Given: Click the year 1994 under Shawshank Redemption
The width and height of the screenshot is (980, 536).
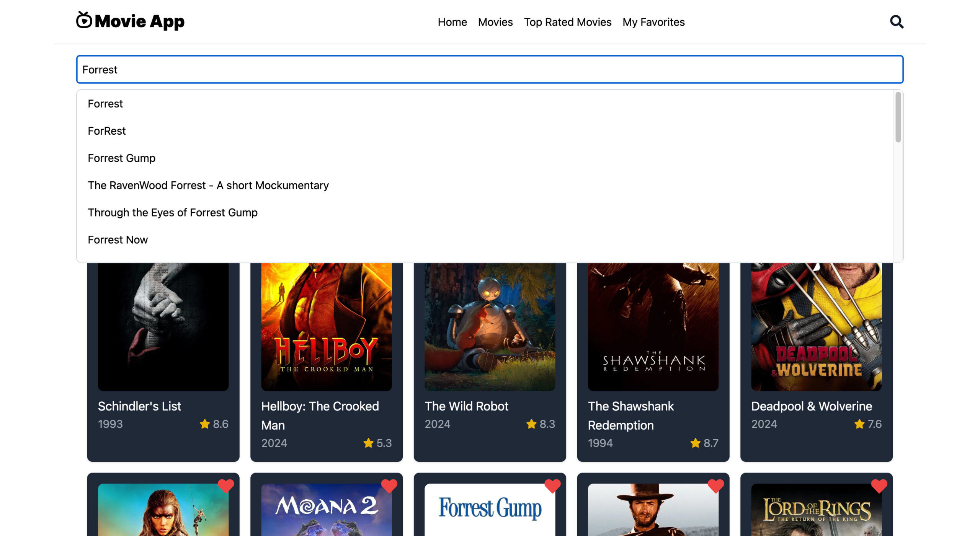Looking at the screenshot, I should [x=600, y=443].
